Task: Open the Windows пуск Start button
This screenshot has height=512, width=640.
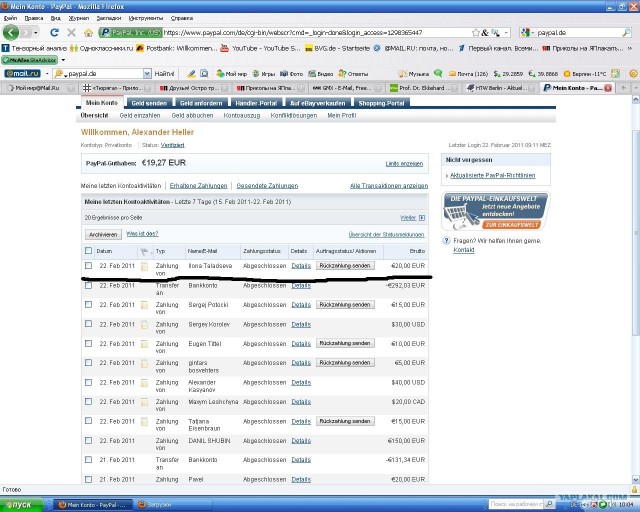Action: [21, 505]
